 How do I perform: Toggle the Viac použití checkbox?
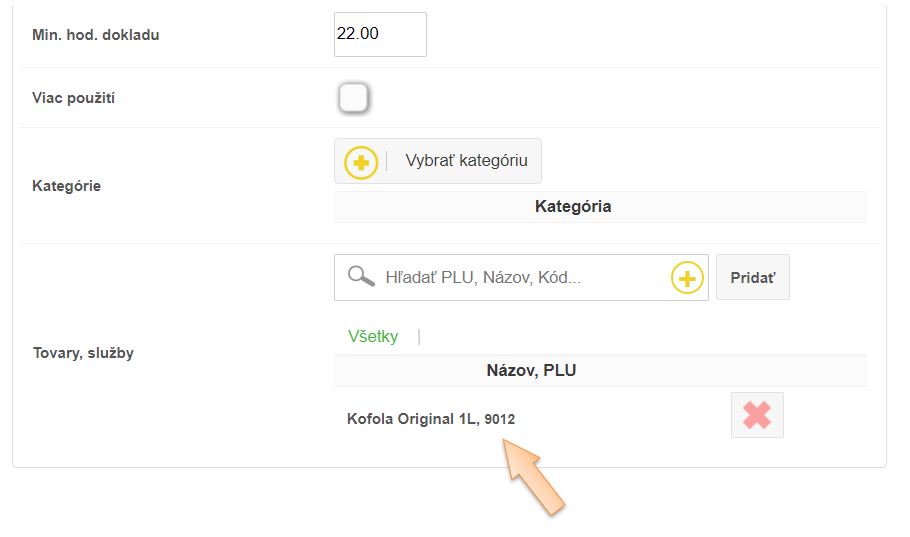(354, 98)
